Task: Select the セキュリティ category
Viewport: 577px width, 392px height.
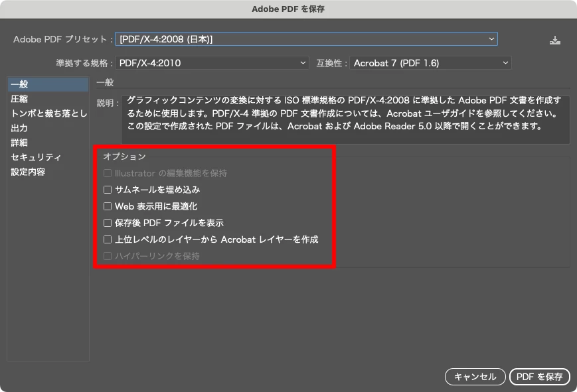Action: [x=48, y=157]
